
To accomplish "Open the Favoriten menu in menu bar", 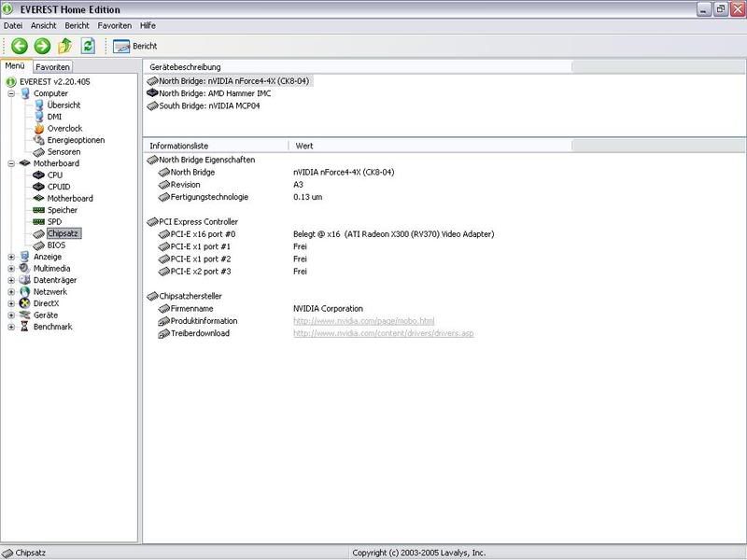I will tap(114, 26).
